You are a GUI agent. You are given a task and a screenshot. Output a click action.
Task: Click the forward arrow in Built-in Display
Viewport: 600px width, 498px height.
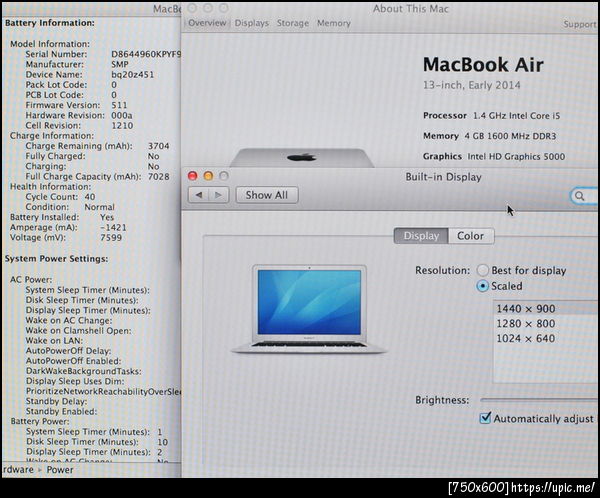(x=218, y=195)
